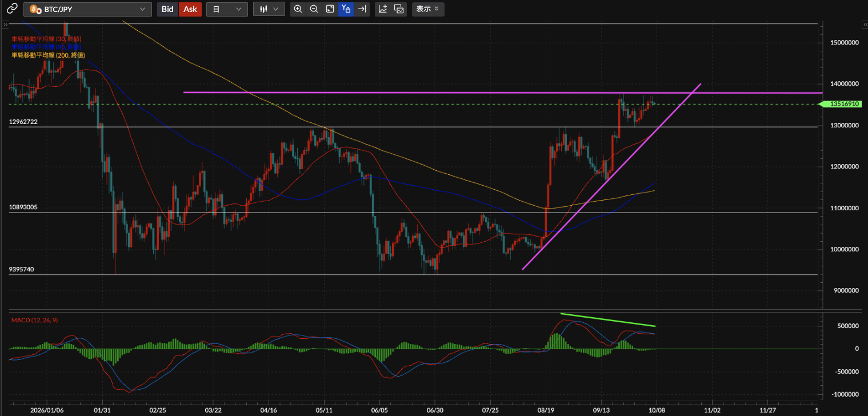The image size is (868, 416).
Task: Zoom in on the chart
Action: tap(298, 9)
